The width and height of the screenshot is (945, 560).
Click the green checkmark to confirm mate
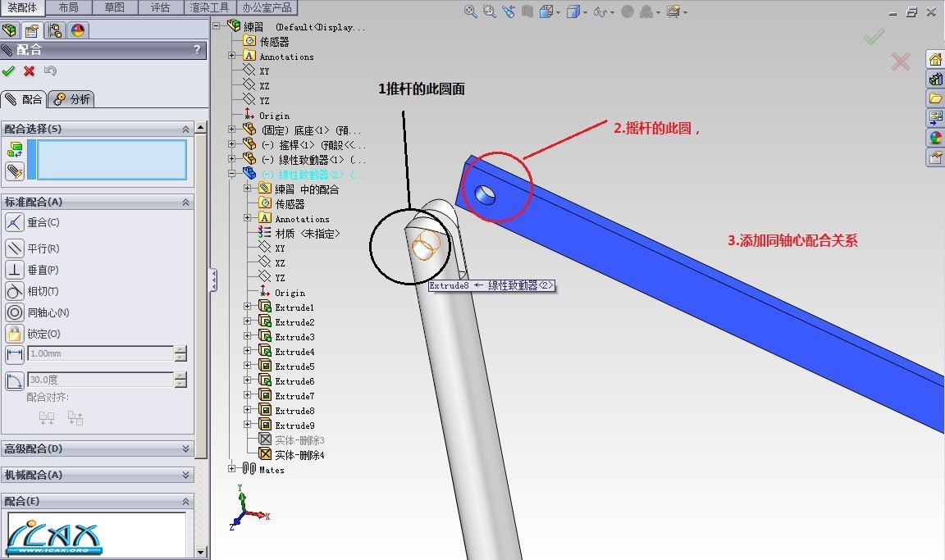coord(9,71)
